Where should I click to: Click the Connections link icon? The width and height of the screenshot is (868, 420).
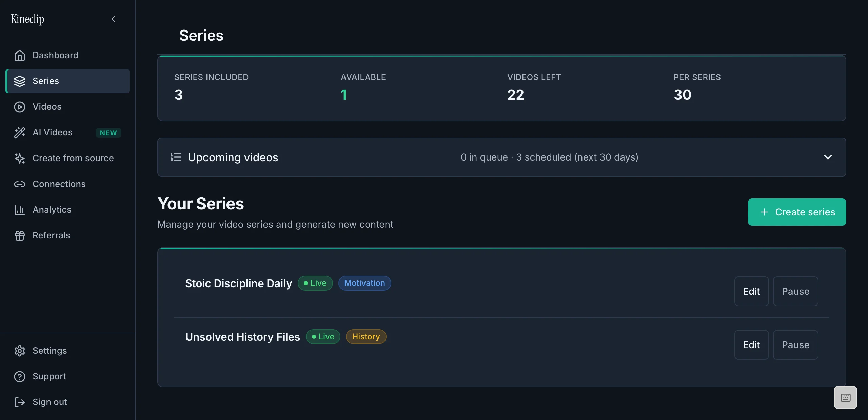coord(19,184)
